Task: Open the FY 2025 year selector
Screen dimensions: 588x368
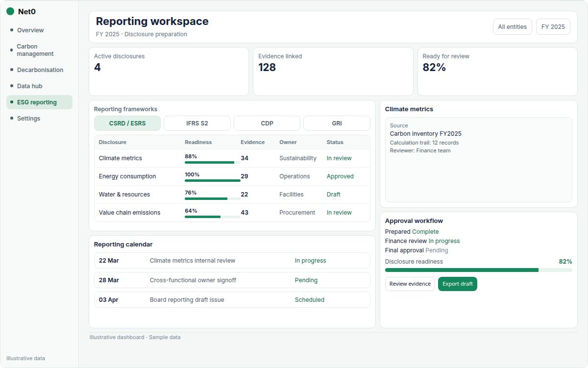Action: (x=553, y=27)
